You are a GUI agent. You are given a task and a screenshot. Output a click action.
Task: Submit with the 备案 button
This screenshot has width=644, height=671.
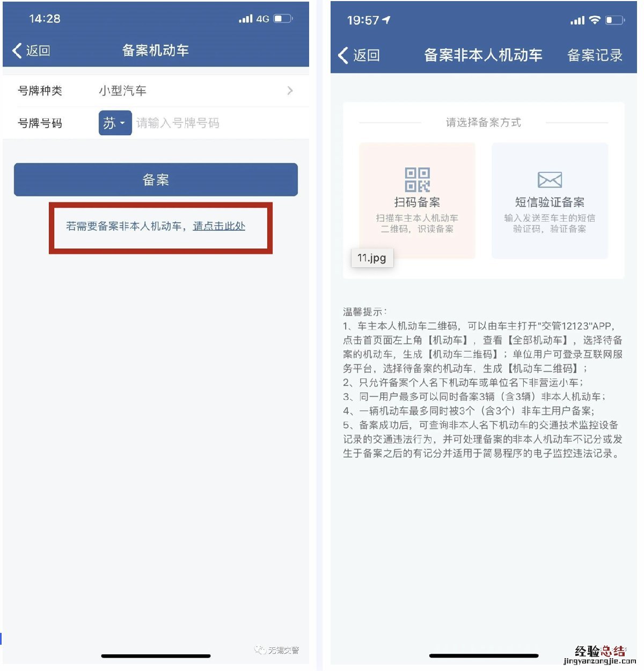coord(156,179)
